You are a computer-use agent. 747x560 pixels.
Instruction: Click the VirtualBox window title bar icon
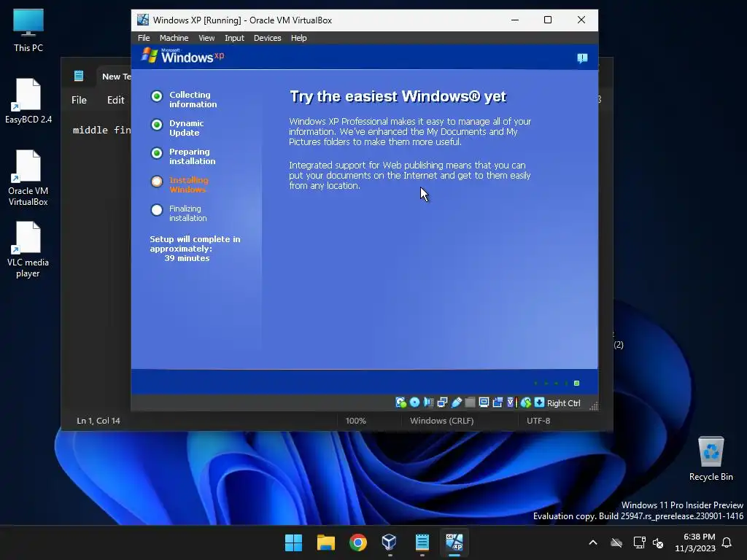pyautogui.click(x=142, y=20)
